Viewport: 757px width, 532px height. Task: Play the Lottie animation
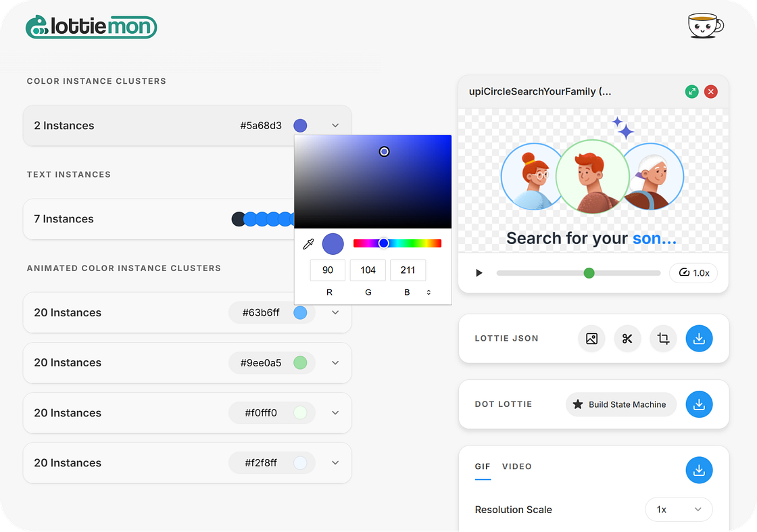tap(479, 272)
